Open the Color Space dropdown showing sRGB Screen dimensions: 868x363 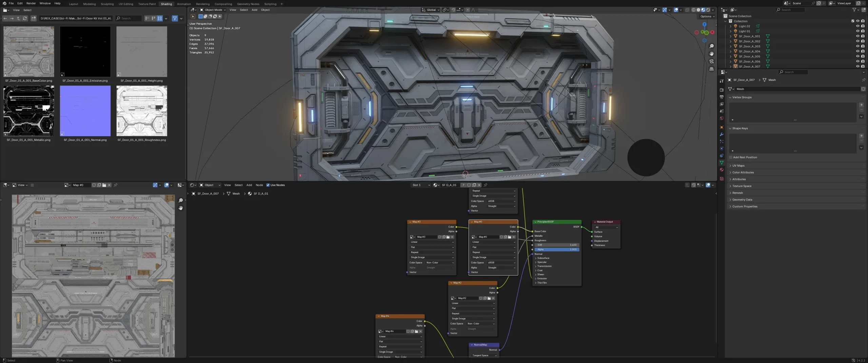coord(502,262)
